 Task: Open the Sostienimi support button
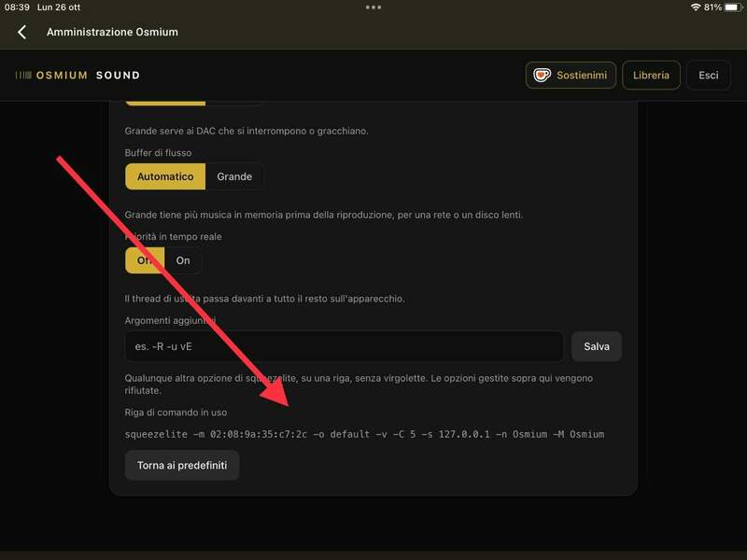point(571,76)
